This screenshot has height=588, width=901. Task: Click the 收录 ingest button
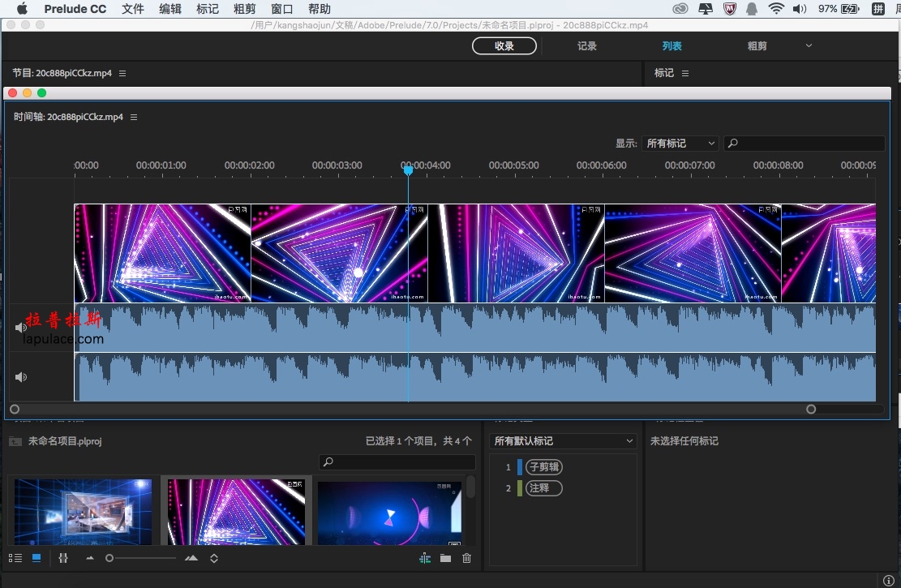(x=504, y=46)
